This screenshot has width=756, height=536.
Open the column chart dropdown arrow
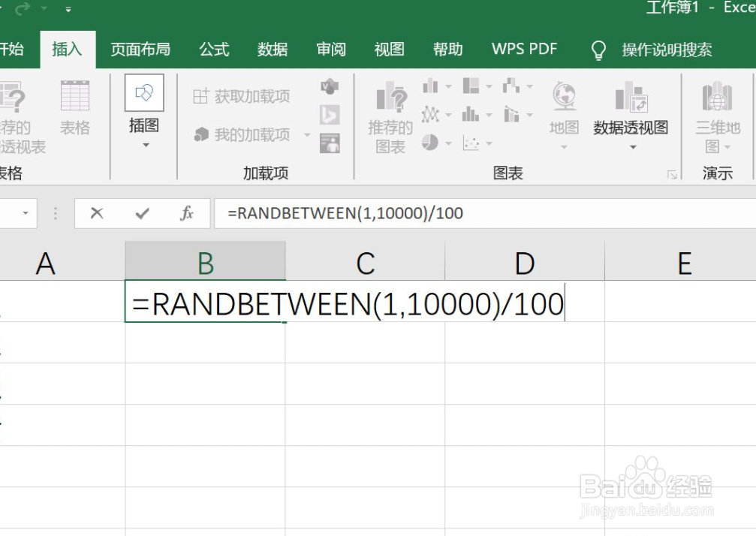tap(448, 86)
